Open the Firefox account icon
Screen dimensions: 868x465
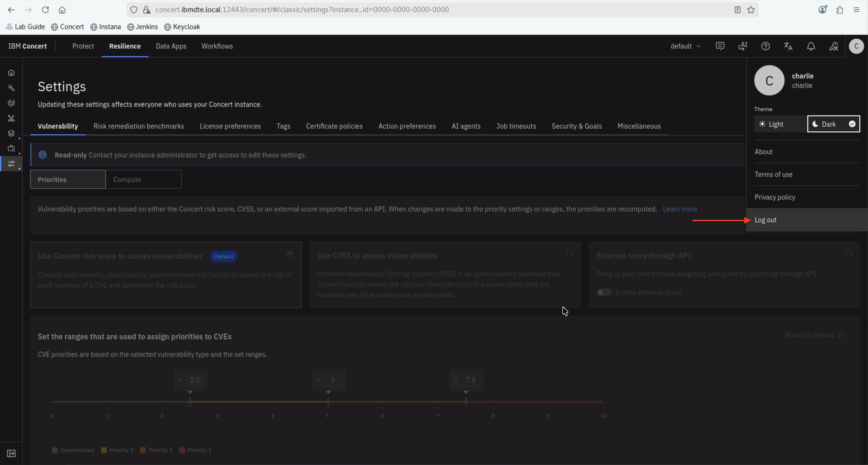pyautogui.click(x=823, y=10)
